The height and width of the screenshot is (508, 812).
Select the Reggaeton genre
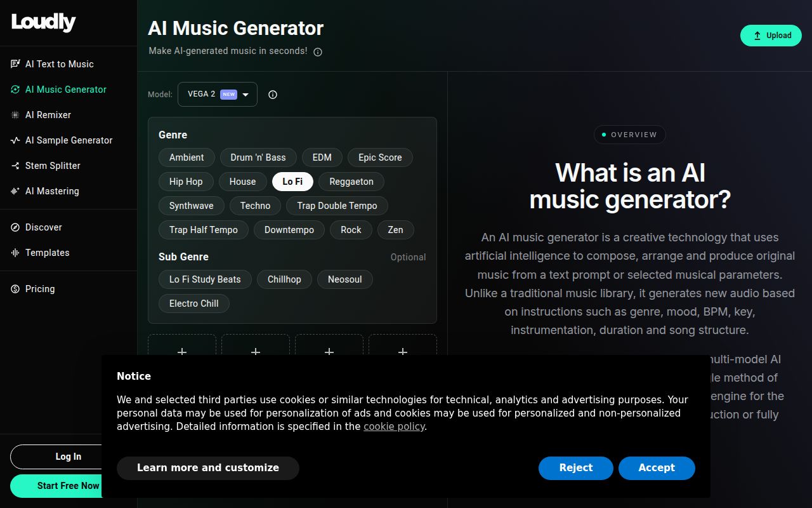coord(351,182)
